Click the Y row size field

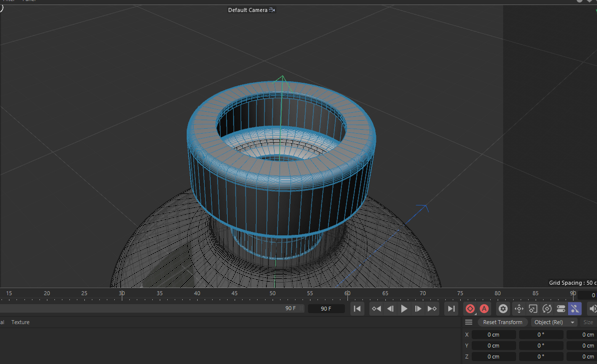click(582, 346)
